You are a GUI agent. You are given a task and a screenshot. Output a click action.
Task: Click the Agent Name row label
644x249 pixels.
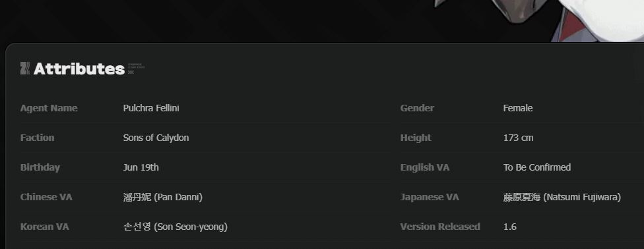tap(49, 108)
